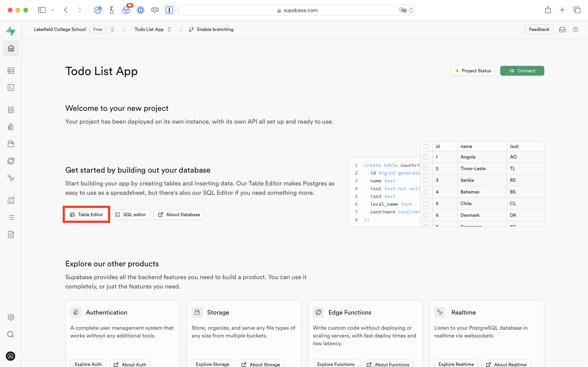Viewport: 588px width, 367px height.
Task: Open the About Database link
Action: (179, 215)
